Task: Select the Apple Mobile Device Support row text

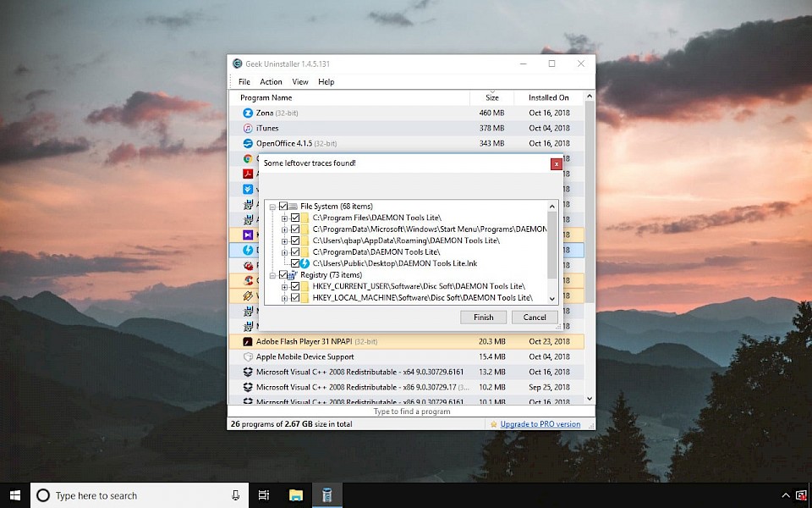Action: (x=305, y=356)
